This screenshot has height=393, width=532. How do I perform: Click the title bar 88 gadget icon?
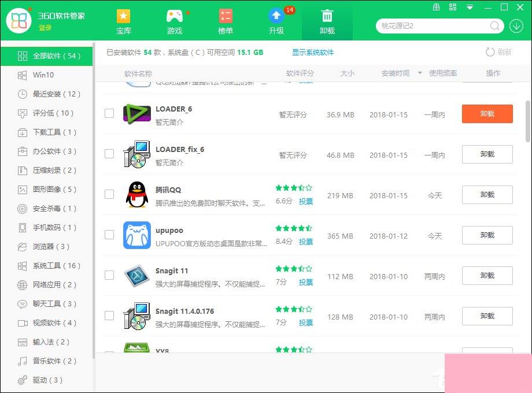click(453, 7)
